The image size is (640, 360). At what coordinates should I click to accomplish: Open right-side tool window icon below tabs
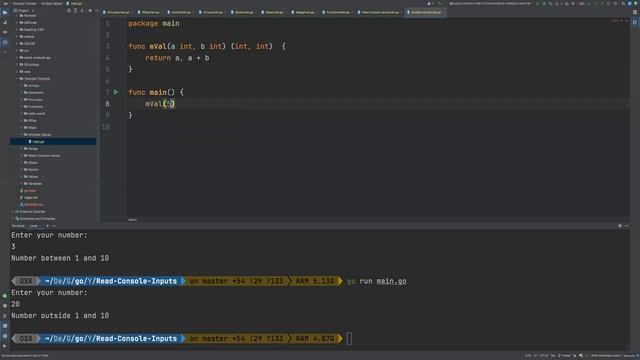click(x=635, y=22)
